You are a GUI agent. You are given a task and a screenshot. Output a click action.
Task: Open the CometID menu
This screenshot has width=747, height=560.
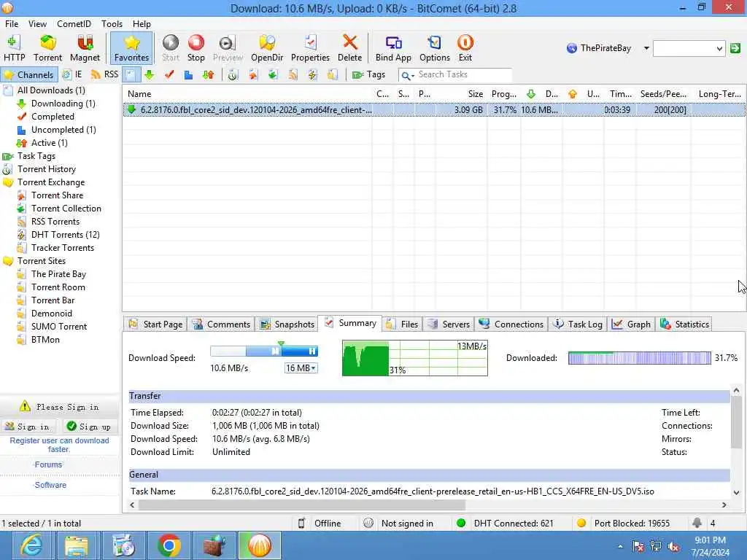[x=74, y=24]
